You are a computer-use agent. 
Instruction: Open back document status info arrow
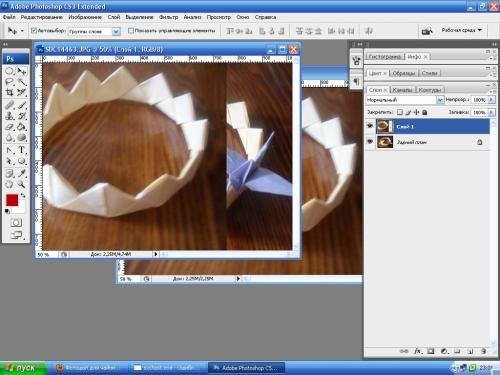[238, 278]
